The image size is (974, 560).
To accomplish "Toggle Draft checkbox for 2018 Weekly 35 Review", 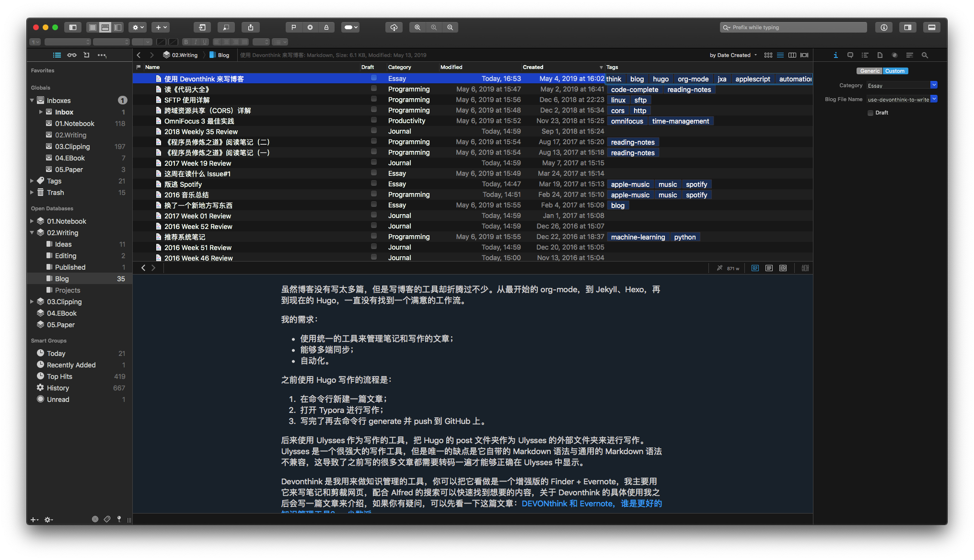I will 374,131.
